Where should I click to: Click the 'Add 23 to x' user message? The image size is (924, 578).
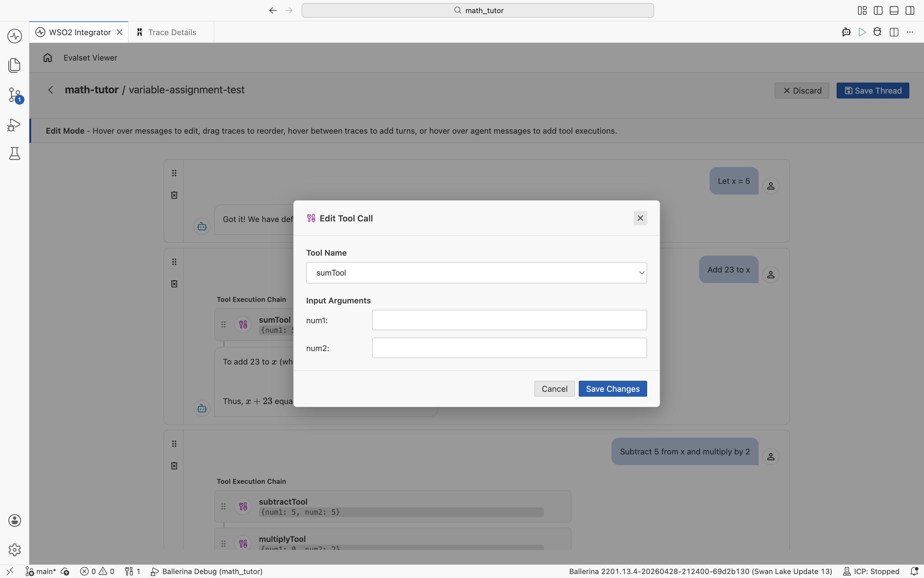[x=728, y=269]
